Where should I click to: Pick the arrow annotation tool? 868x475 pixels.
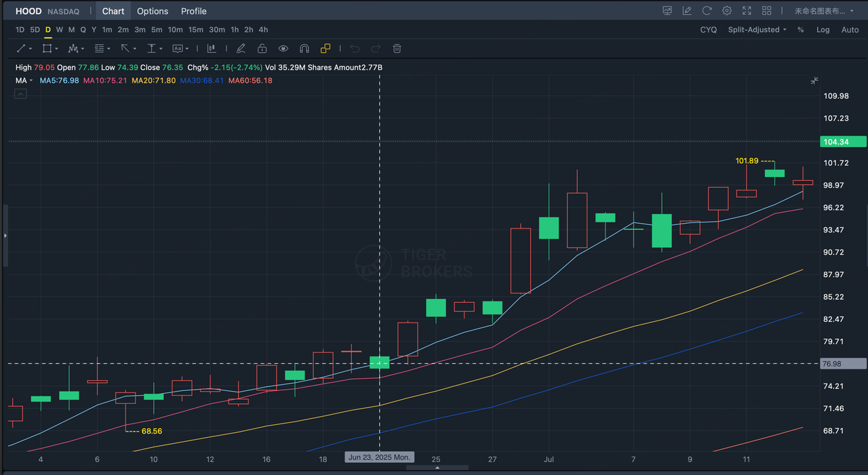(125, 48)
